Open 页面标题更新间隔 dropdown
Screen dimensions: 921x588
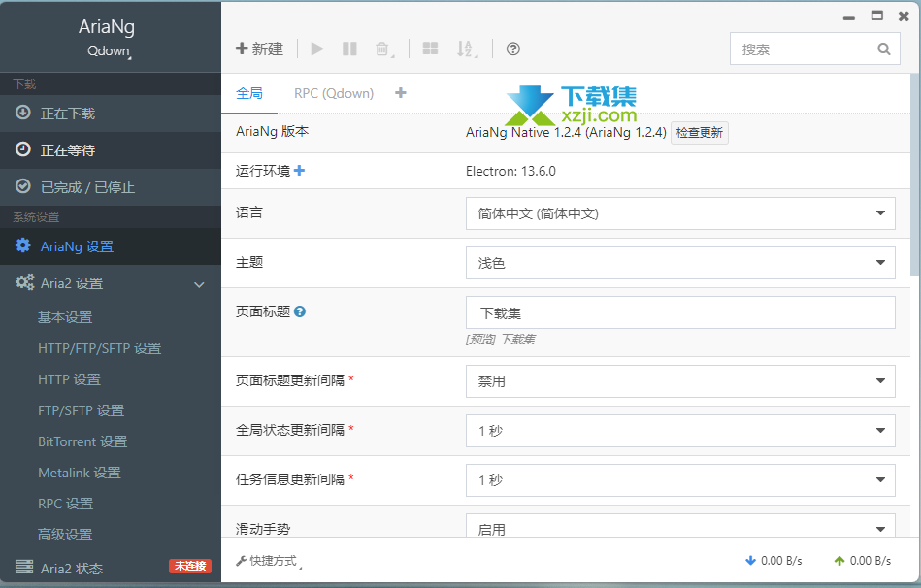(x=680, y=381)
